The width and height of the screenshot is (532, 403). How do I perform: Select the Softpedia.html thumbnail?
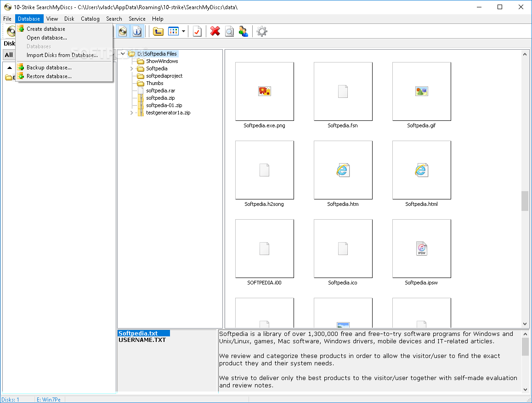(421, 170)
